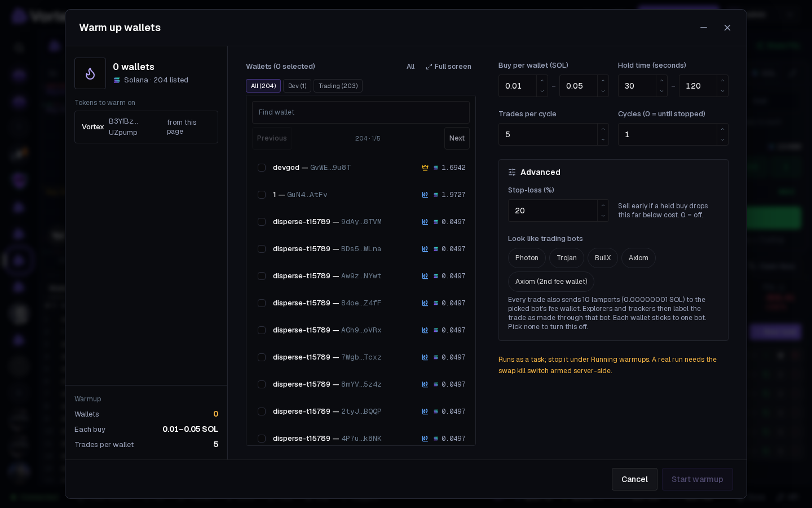Close the Warm up wallets dialog

click(x=727, y=28)
